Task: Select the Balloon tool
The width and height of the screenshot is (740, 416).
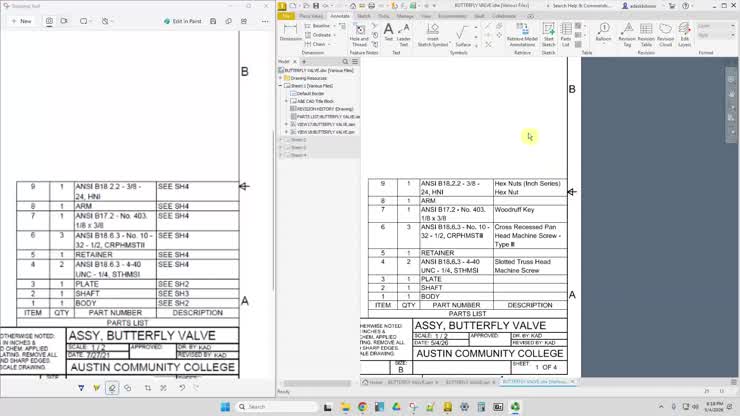Action: click(x=603, y=33)
